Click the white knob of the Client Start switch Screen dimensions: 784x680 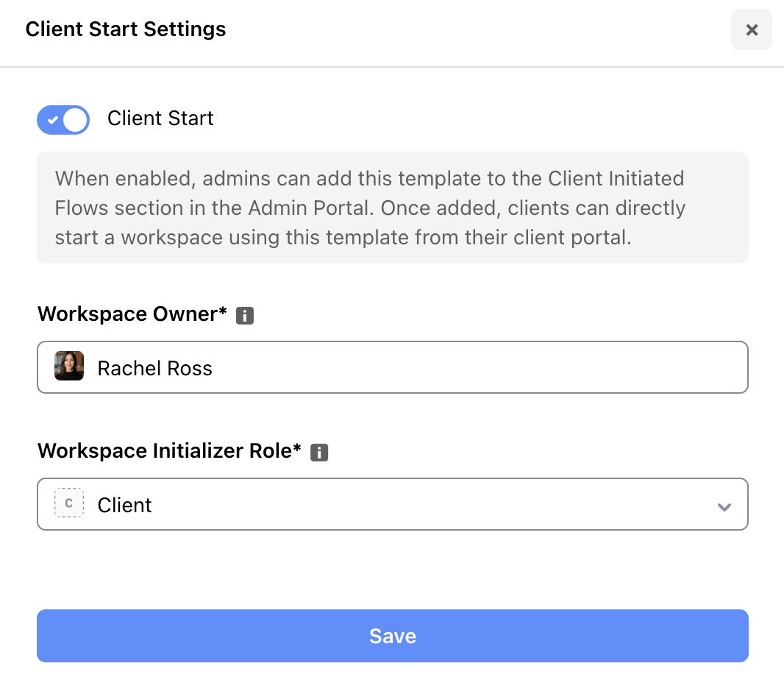point(75,119)
